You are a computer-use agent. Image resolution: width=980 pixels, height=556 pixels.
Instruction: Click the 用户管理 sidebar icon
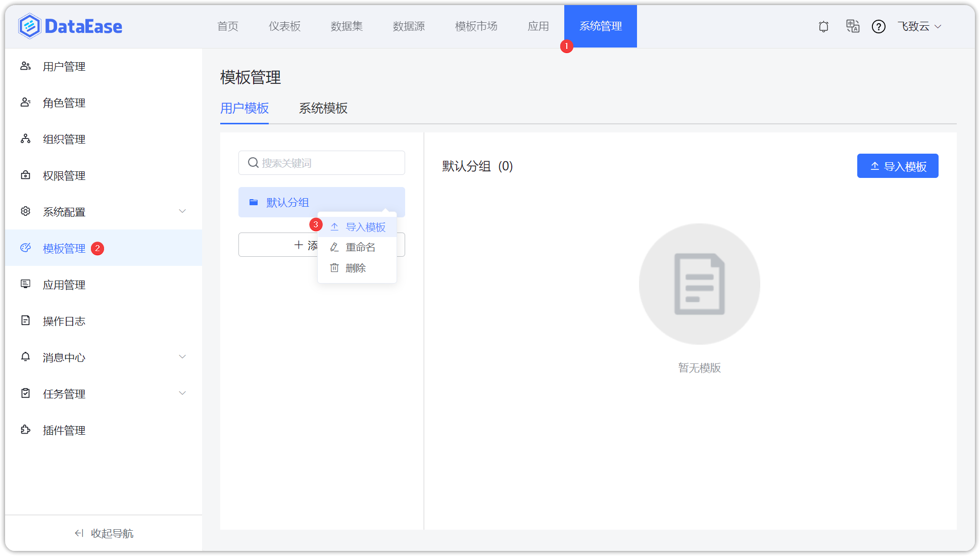point(25,66)
